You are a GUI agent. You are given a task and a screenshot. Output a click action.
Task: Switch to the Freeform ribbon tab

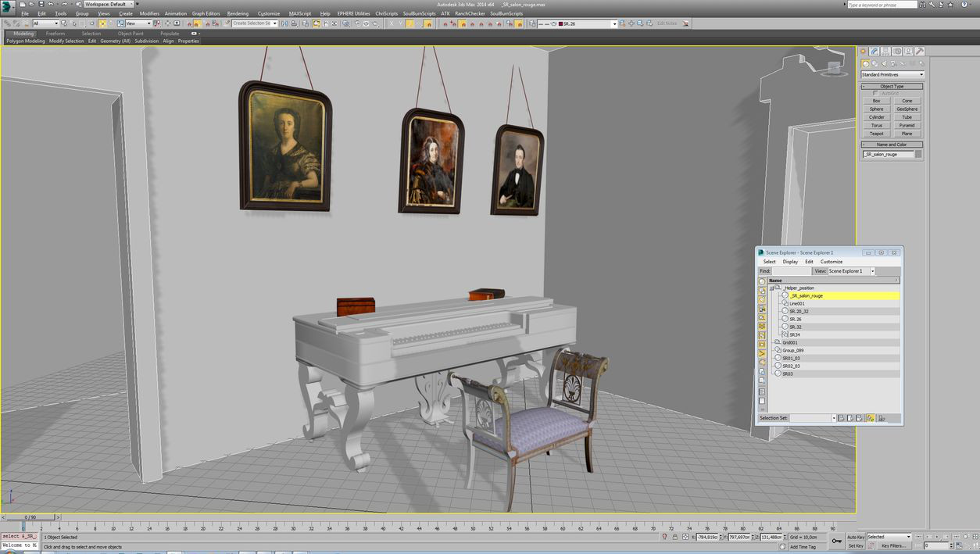coord(55,34)
